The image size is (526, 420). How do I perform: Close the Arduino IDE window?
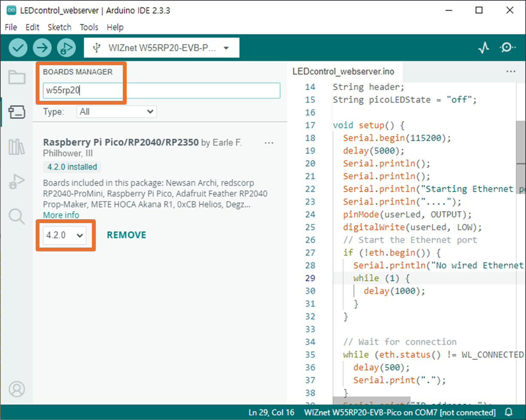(510, 10)
